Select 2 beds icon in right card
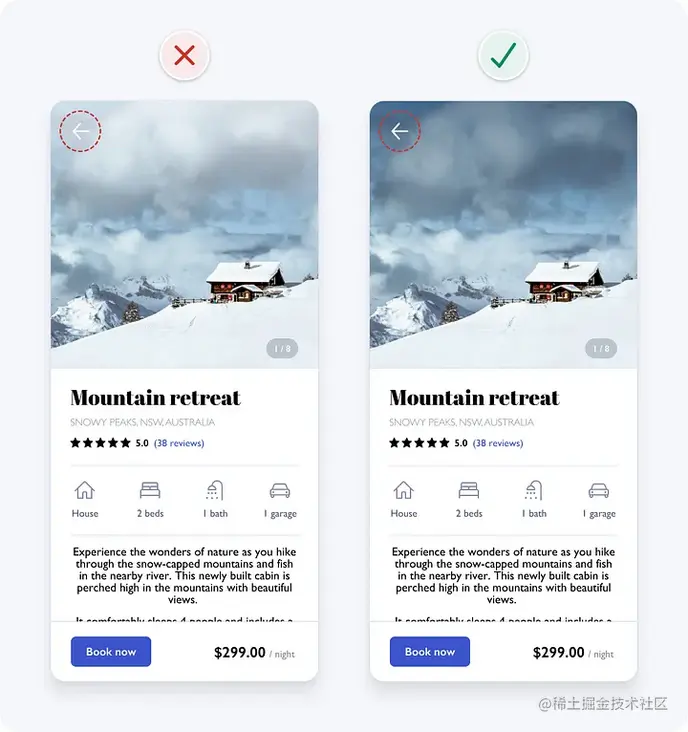688x732 pixels. coord(469,490)
